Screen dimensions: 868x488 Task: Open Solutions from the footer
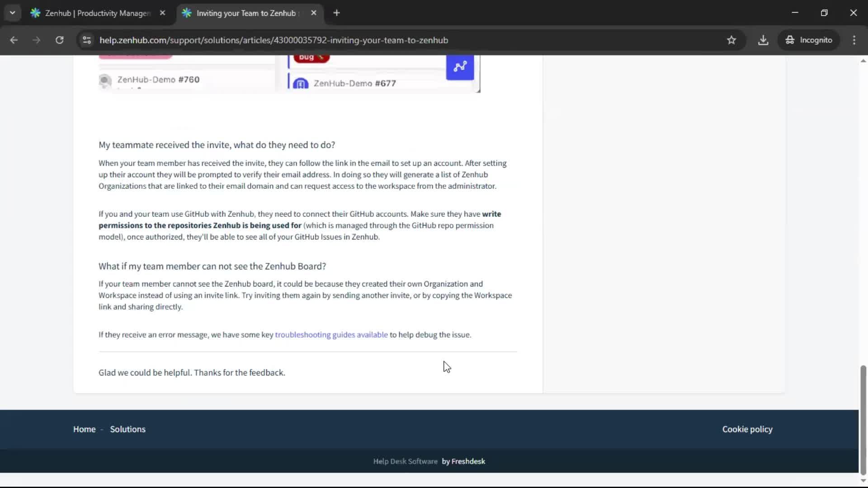[x=128, y=429]
